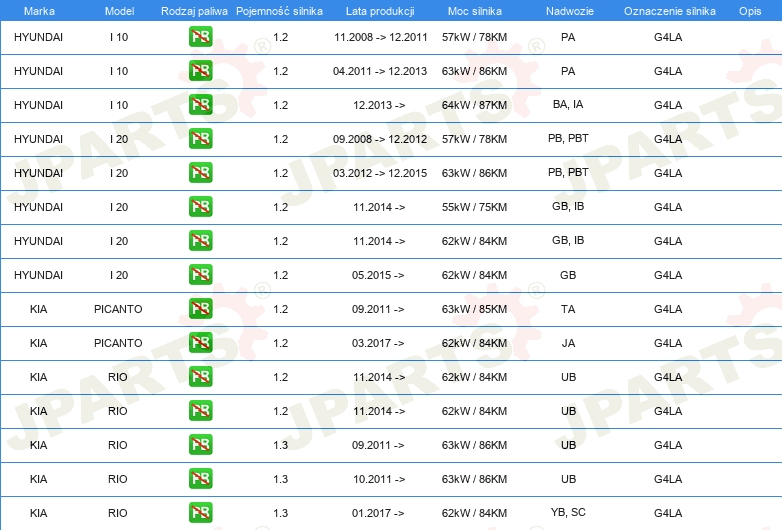Click the fuel icon in Picanto JA row
Image resolution: width=782 pixels, height=530 pixels.
(200, 343)
